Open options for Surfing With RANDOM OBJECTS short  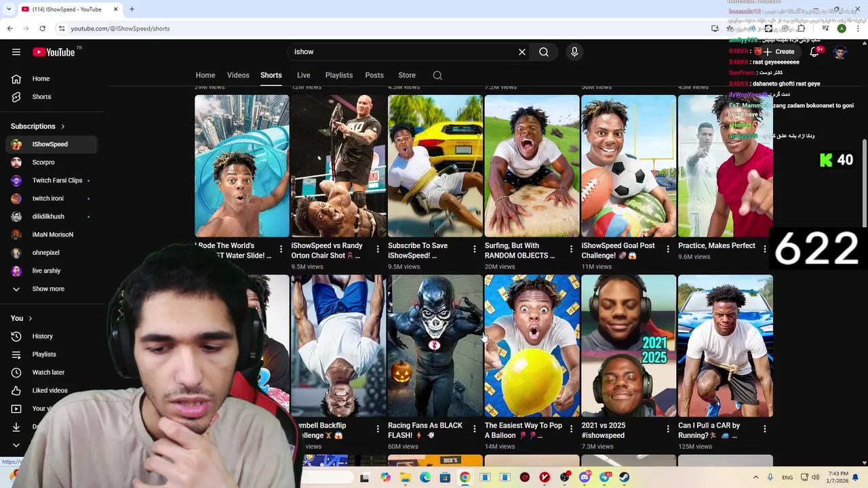click(571, 249)
